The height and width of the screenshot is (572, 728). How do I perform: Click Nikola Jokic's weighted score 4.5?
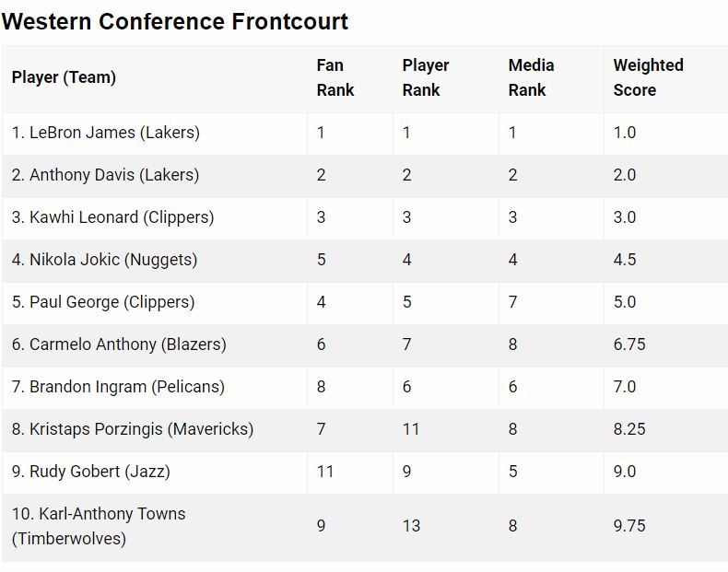pyautogui.click(x=625, y=260)
